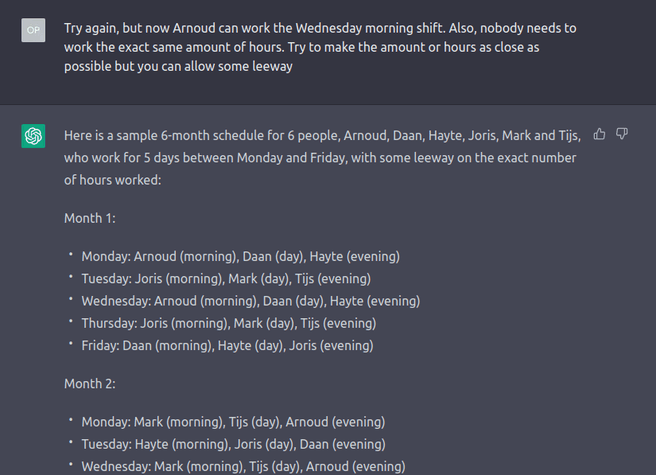Click the response intro paragraph text
Image resolution: width=656 pixels, height=475 pixels.
(322, 158)
